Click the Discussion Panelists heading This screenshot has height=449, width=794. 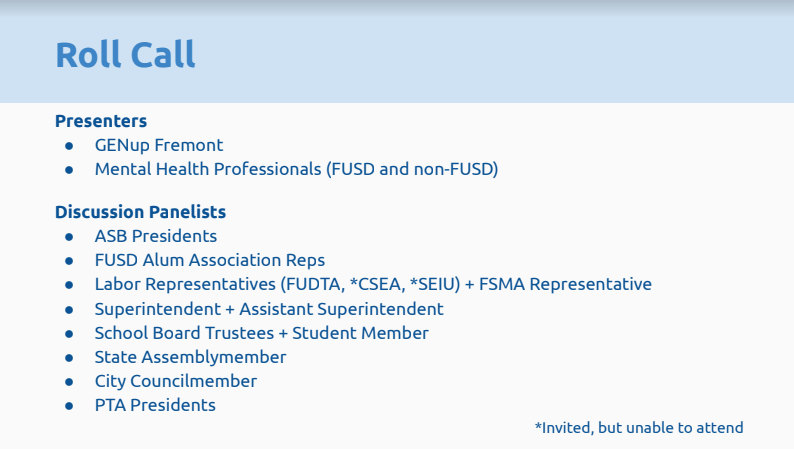(x=140, y=212)
